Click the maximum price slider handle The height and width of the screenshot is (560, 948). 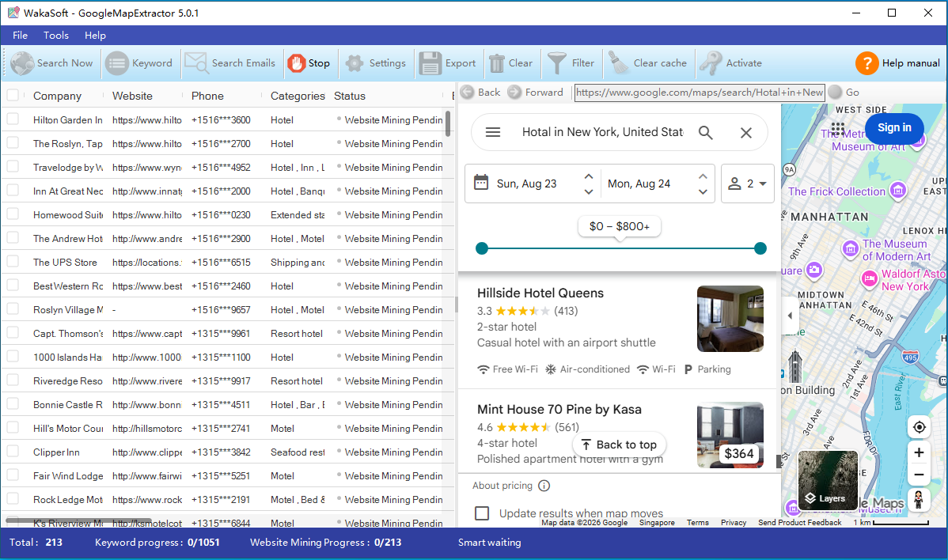(x=760, y=248)
